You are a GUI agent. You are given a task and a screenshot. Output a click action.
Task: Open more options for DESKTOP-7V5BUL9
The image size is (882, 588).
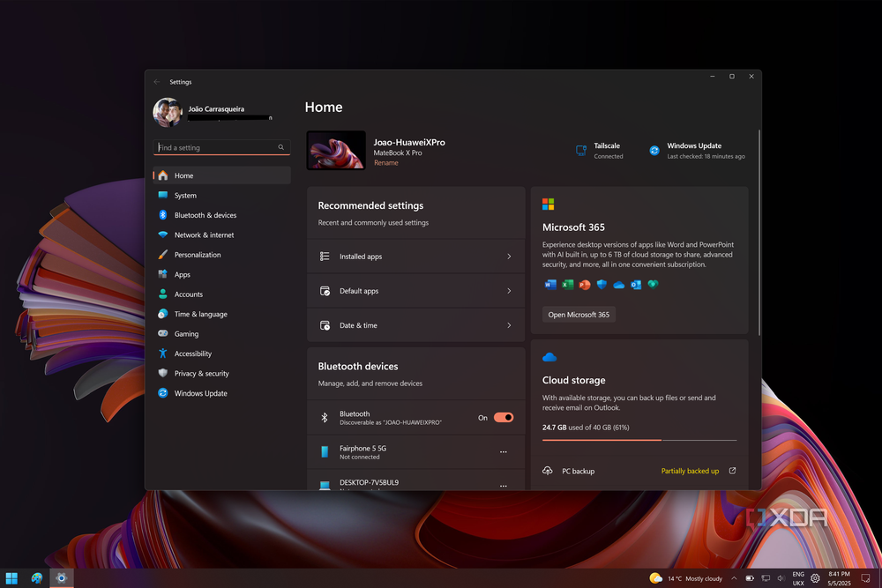[504, 485]
